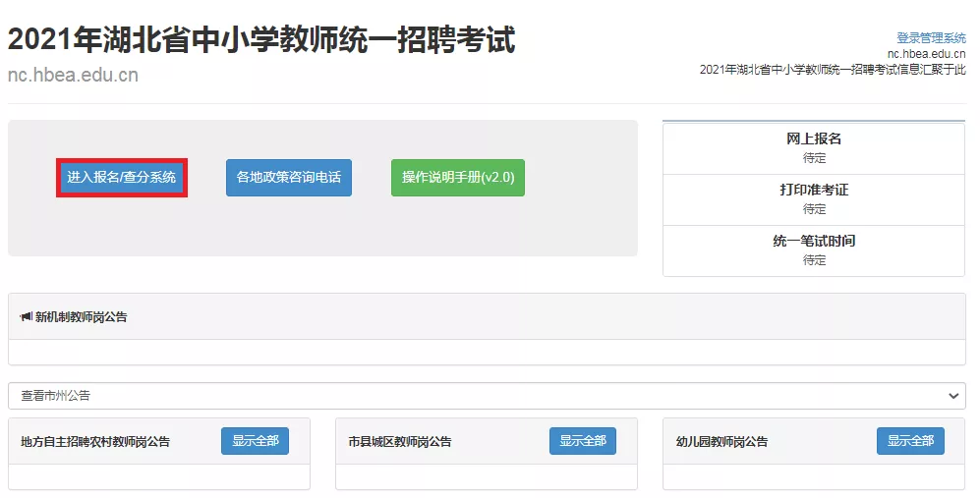Click the chevron arrow of 查看市州公告
This screenshot has width=980, height=498.
tap(953, 396)
